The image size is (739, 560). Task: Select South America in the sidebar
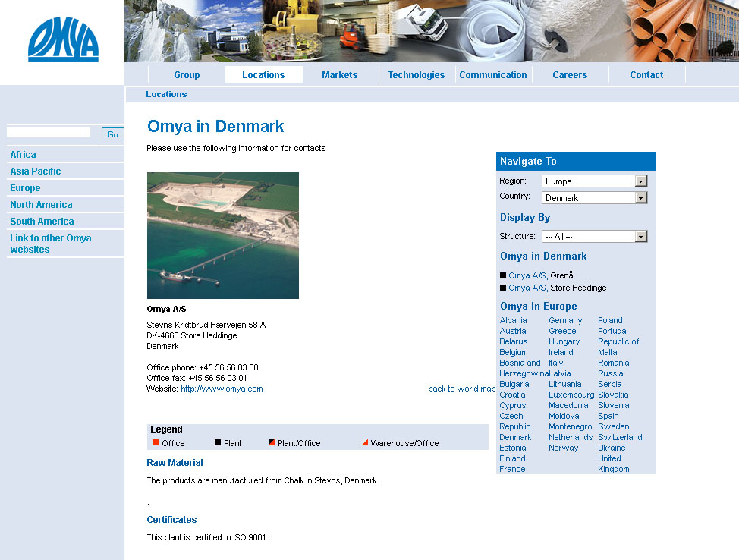point(42,221)
